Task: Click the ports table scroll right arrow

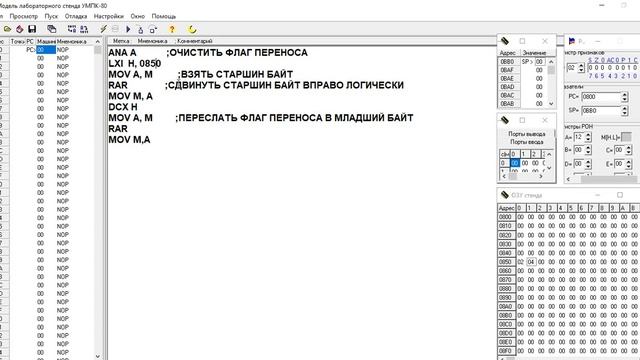Action: [x=541, y=176]
